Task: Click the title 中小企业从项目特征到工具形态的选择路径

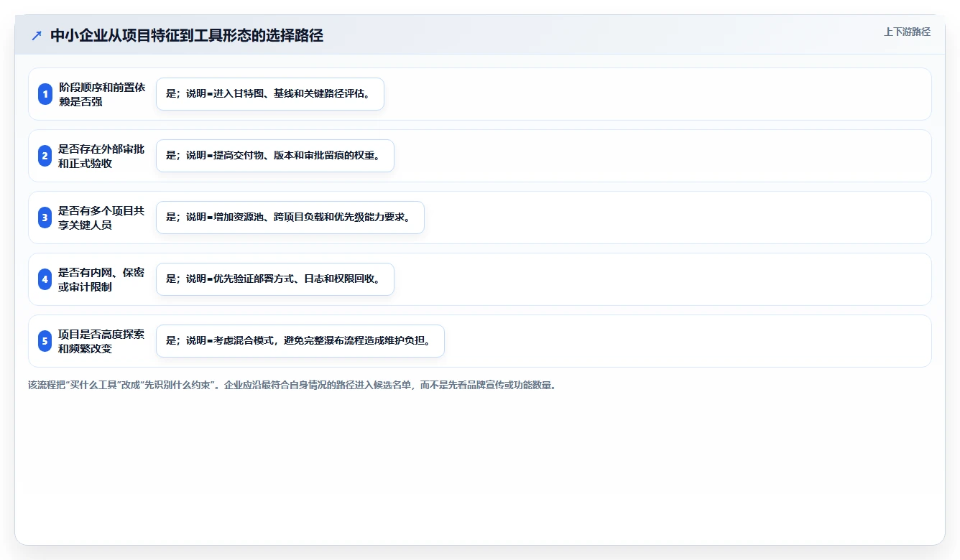Action: click(187, 36)
